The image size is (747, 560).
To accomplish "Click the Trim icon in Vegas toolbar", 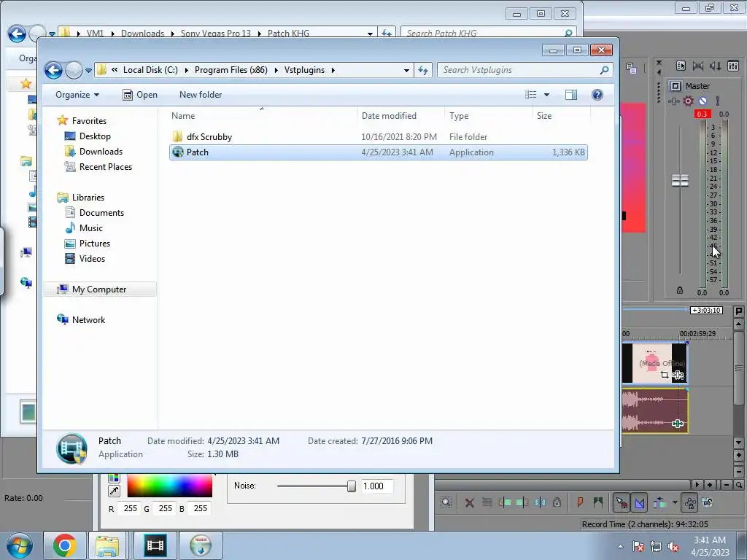I will pyautogui.click(x=487, y=502).
